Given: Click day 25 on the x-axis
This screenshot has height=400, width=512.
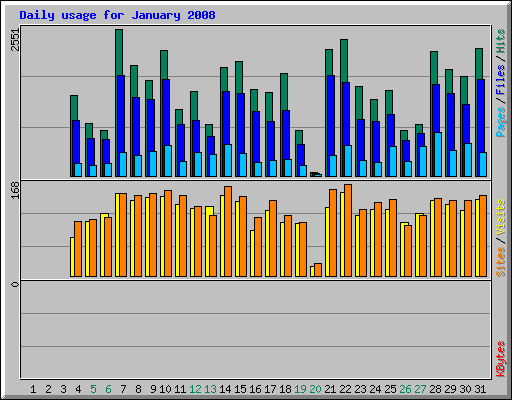Looking at the screenshot, I should [x=390, y=389].
